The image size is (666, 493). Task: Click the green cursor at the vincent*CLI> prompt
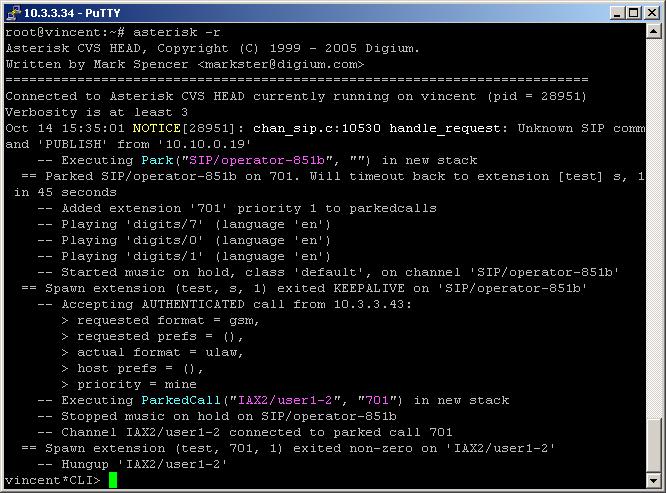[x=114, y=481]
